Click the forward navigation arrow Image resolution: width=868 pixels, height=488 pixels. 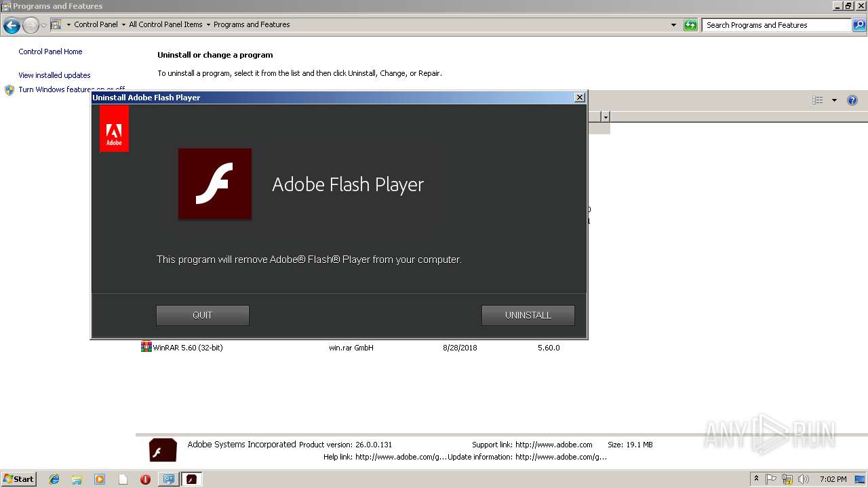coord(31,26)
